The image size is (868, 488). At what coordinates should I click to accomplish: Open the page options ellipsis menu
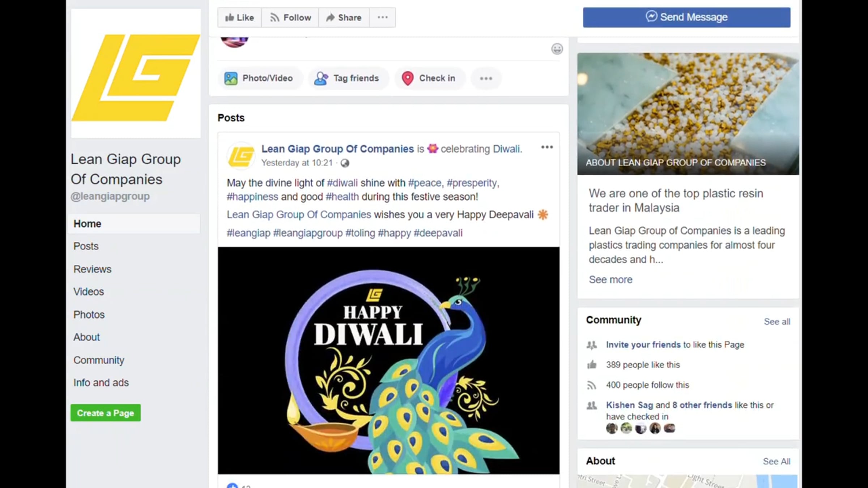[382, 17]
